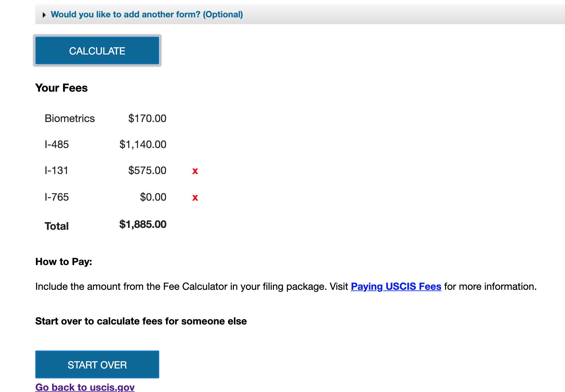Select the I-485 row label
This screenshot has width=565, height=392.
point(57,144)
